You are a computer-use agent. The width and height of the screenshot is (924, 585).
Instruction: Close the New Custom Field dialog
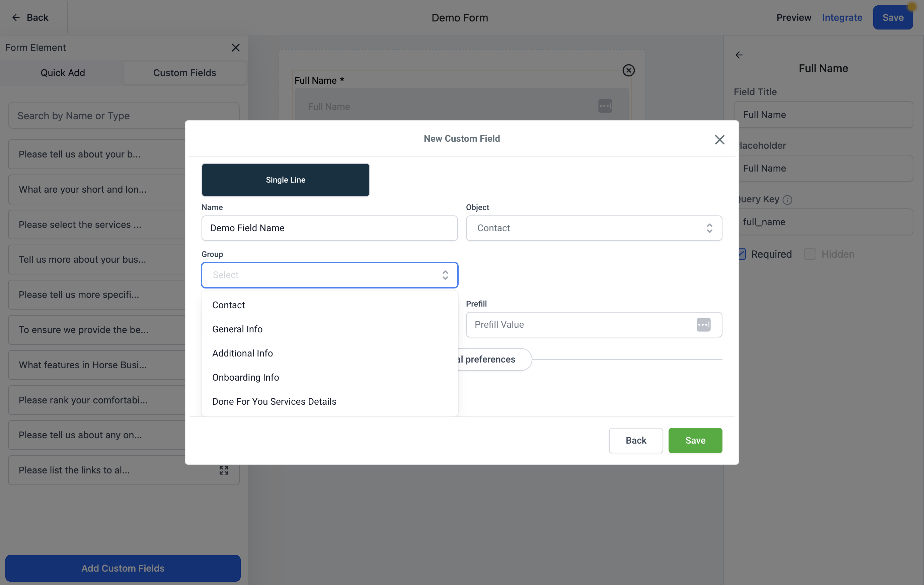pos(719,139)
